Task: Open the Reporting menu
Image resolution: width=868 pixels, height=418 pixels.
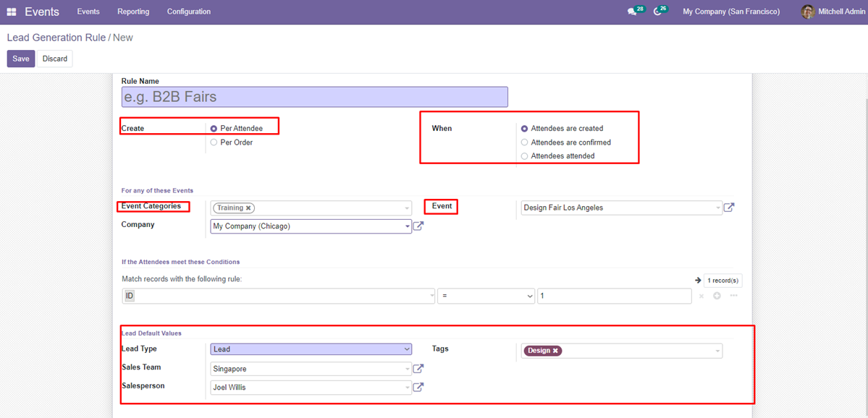Action: click(x=133, y=12)
